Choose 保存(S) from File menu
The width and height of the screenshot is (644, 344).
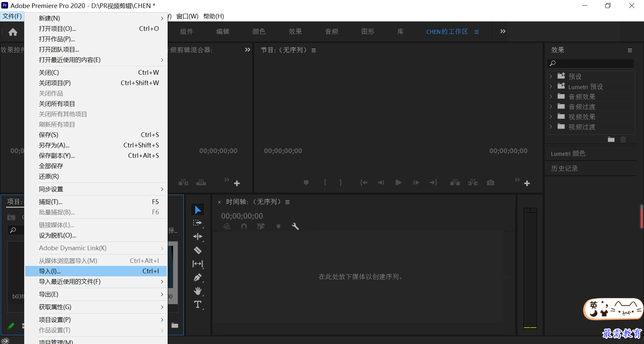96,135
